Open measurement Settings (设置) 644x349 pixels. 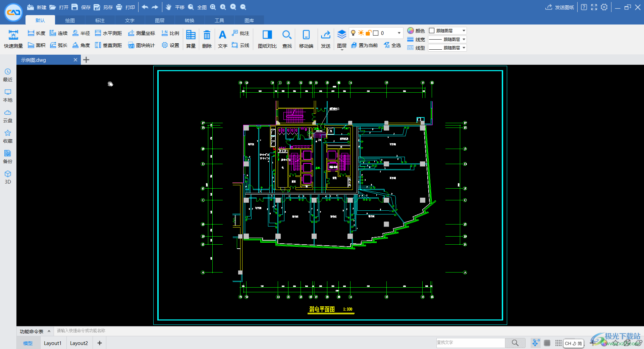170,45
